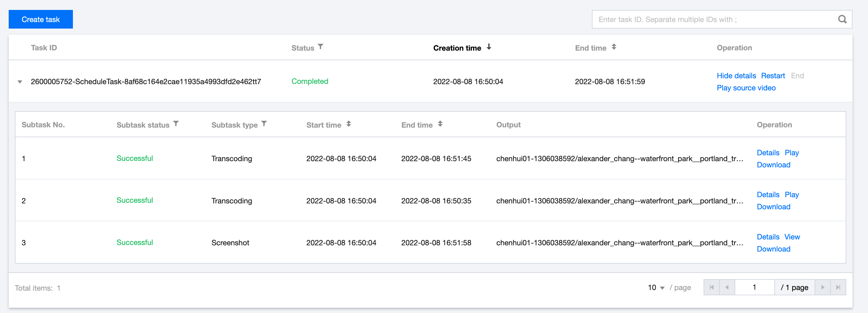Click task end time 2022-08-08 16:51:59
This screenshot has width=868, height=313.
(610, 82)
